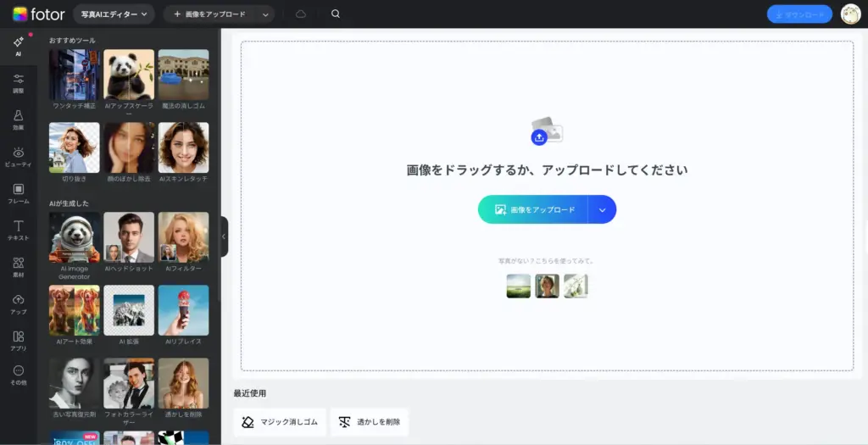Open the user profile avatar

click(x=850, y=14)
